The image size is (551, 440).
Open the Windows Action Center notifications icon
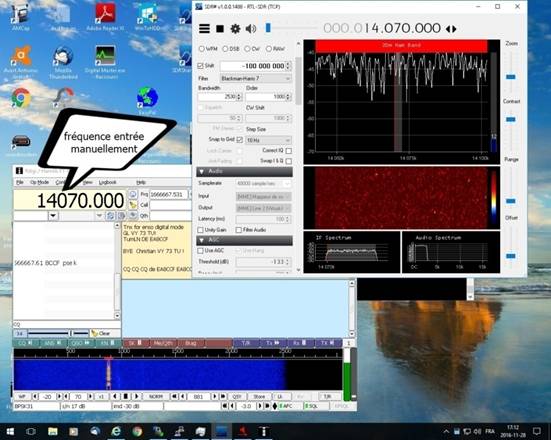coord(537,431)
